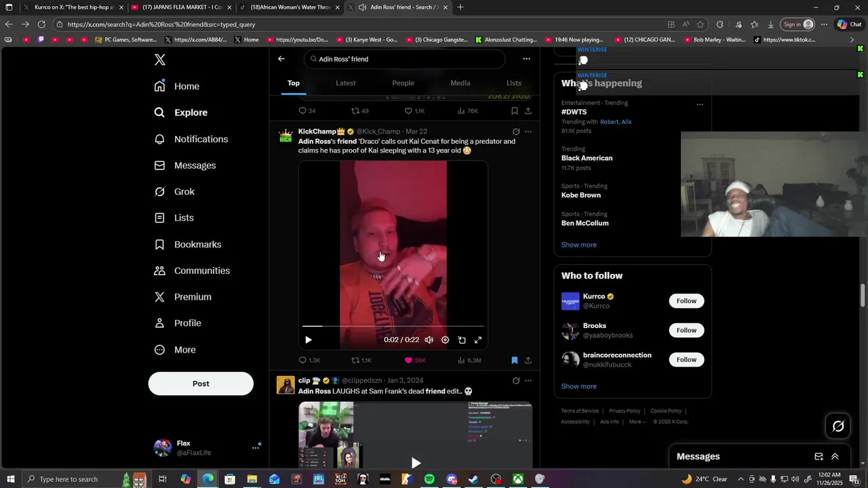Expand footer More options
868x488 pixels.
(637, 422)
